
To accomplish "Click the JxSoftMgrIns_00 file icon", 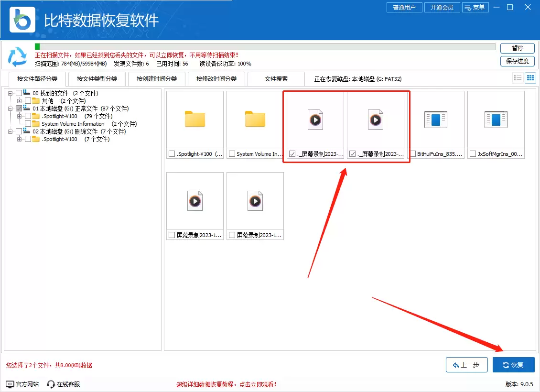I will click(x=496, y=120).
